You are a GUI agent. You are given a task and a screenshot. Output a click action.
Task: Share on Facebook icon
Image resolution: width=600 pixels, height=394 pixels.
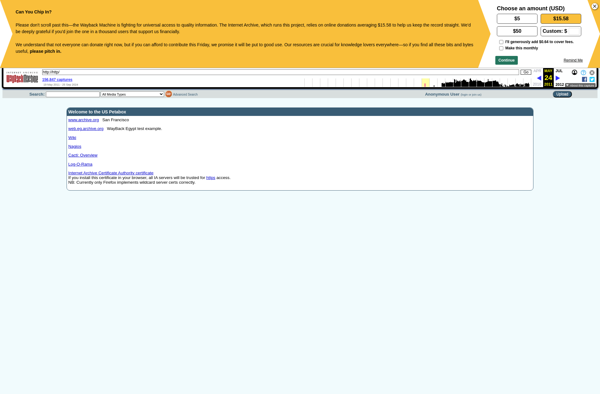click(x=584, y=80)
